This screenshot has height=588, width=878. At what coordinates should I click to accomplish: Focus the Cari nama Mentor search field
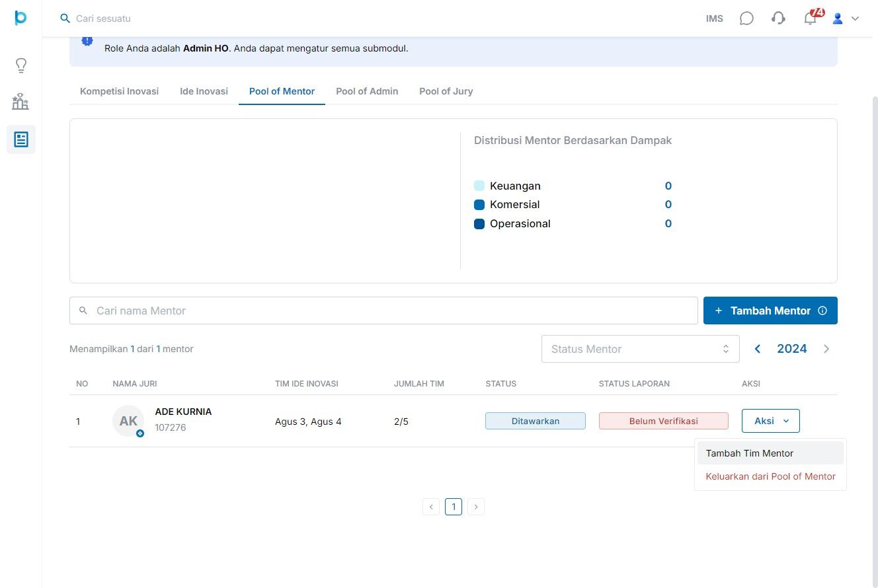pos(383,311)
